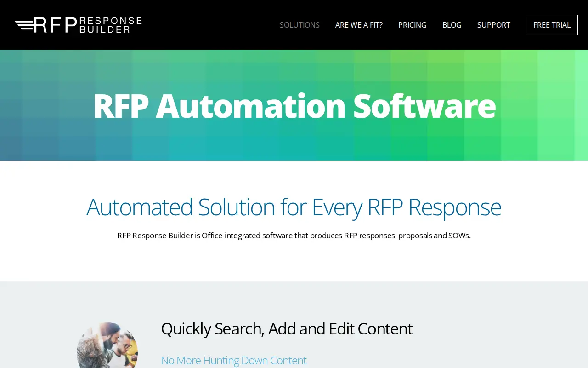Screen dimensions: 588x368
Task: Click the RFP Automation Software heading
Action: [294, 106]
